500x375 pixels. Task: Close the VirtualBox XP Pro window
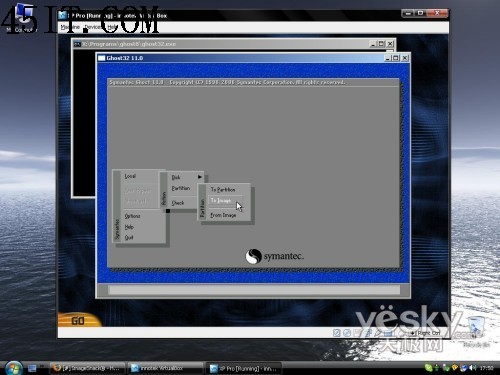437,13
